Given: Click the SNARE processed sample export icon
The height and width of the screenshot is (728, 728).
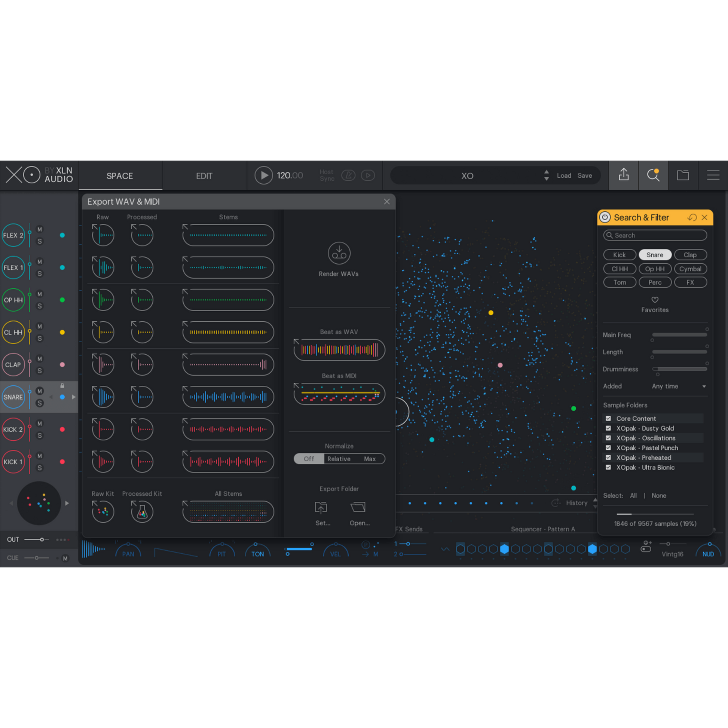Looking at the screenshot, I should [x=142, y=397].
